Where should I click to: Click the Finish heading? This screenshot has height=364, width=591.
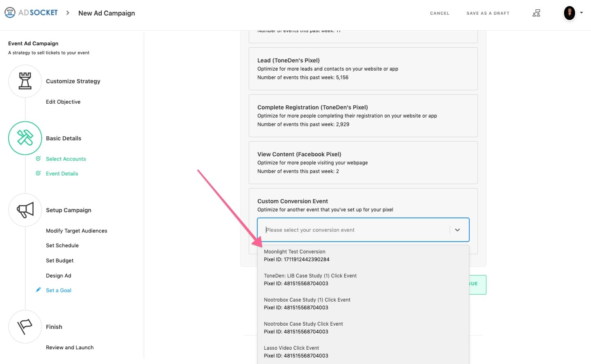pos(54,327)
